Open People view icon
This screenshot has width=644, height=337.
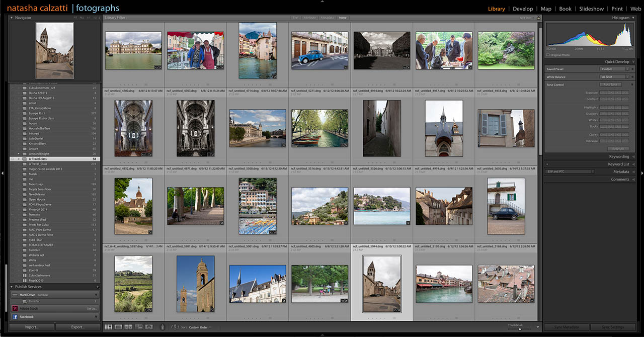(x=148, y=327)
